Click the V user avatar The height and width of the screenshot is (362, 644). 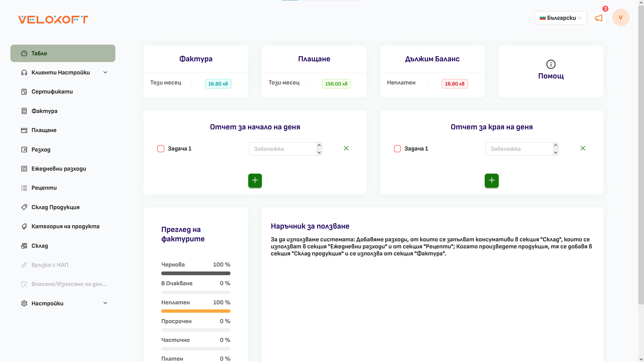point(621,18)
